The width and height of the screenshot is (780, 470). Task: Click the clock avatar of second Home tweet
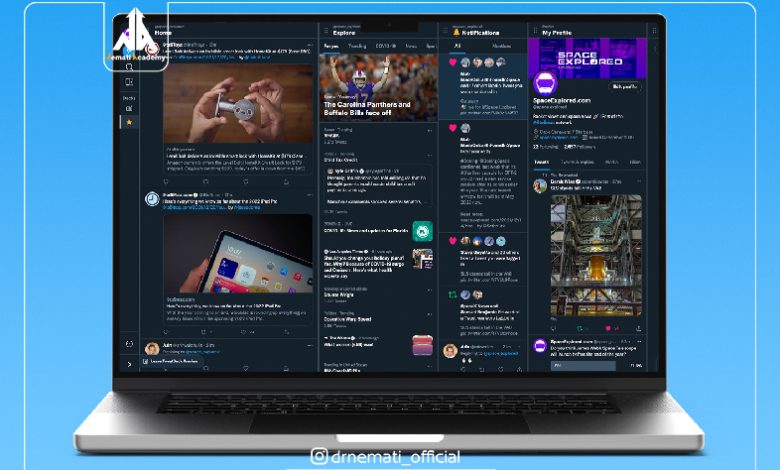click(152, 199)
